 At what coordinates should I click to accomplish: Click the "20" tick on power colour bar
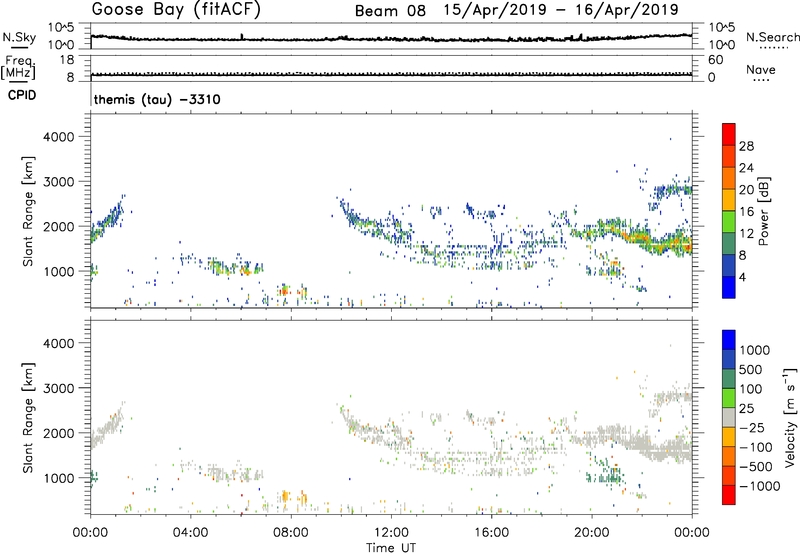746,190
